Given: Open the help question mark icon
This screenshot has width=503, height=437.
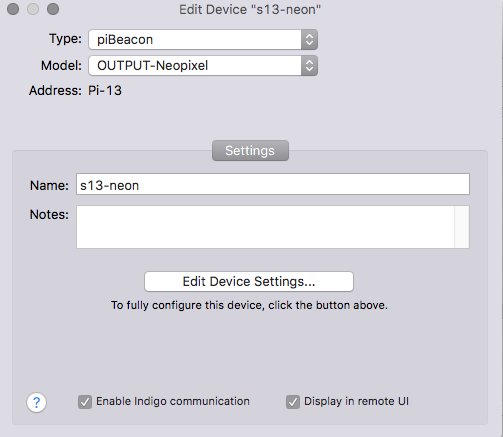Looking at the screenshot, I should pos(36,402).
